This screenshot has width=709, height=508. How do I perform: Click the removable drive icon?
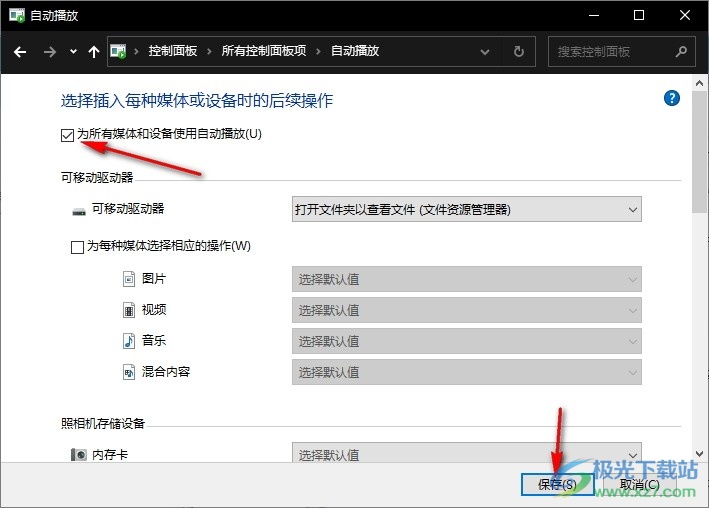pyautogui.click(x=79, y=211)
